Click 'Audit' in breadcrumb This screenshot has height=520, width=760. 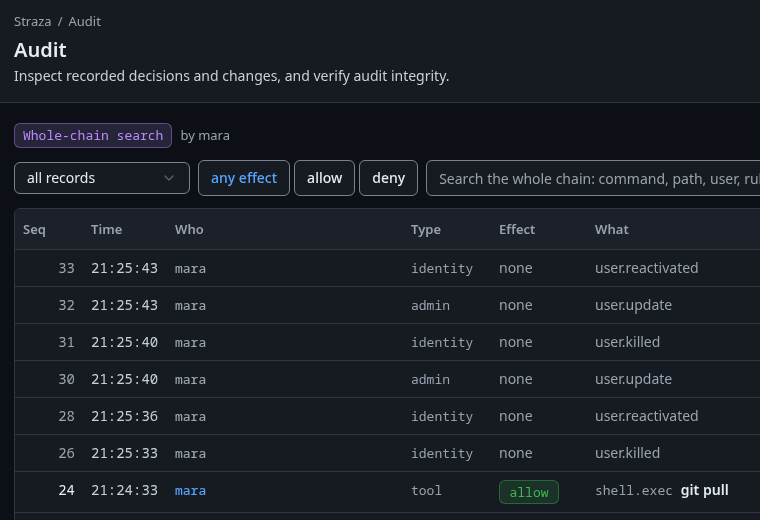84,22
